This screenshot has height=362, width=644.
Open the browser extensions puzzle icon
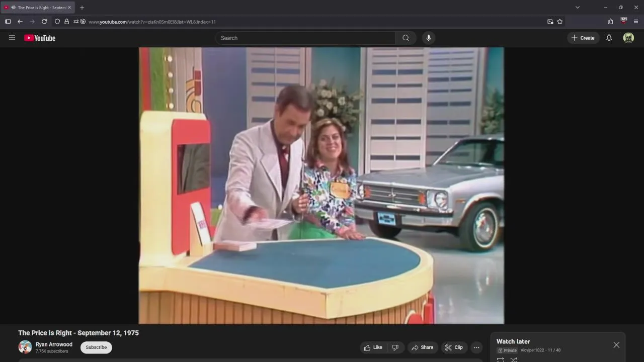610,22
